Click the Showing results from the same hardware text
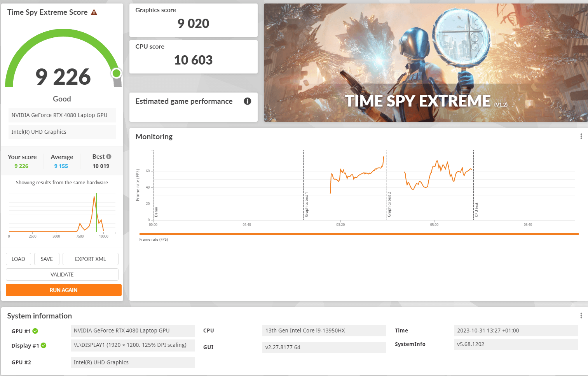Viewport: 588px width, 376px height. pos(62,182)
